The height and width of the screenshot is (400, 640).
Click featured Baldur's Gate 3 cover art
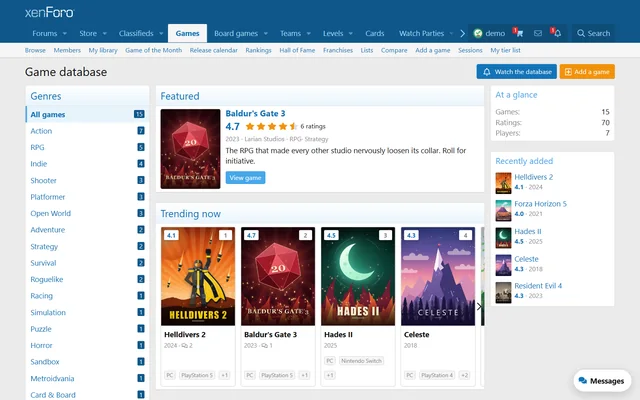(x=190, y=149)
